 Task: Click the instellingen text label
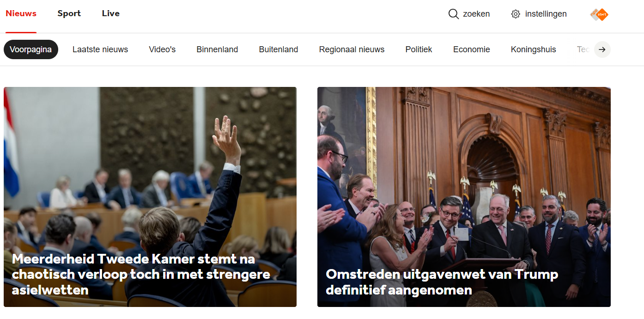click(x=546, y=14)
